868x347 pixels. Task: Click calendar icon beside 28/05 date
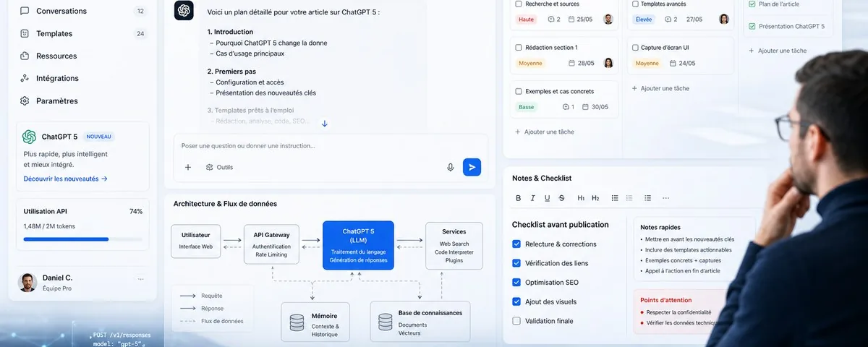pos(571,64)
